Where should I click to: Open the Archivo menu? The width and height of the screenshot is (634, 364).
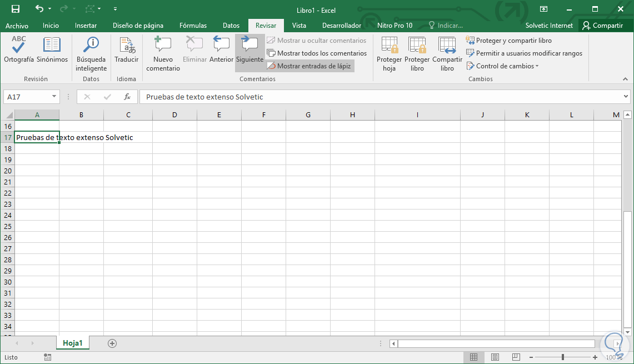pyautogui.click(x=17, y=26)
